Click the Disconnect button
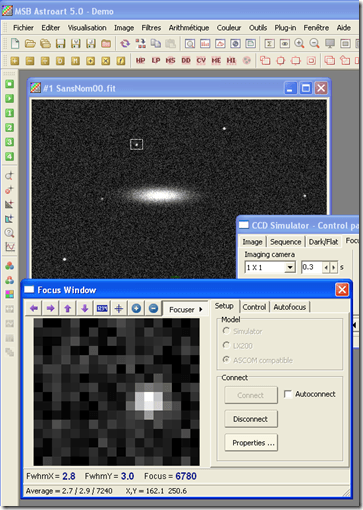Screen dimensions: 363x510 251,419
